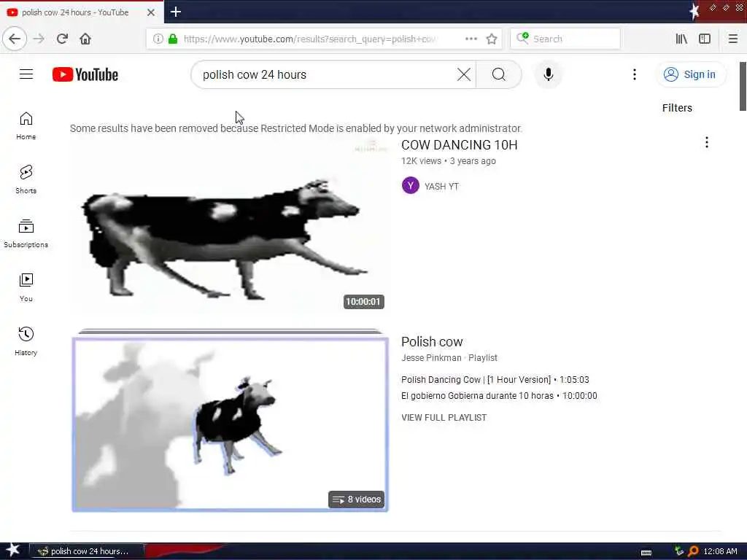Play Polish Dancing Cow 1 Hour Version
747x560 pixels.
(495, 379)
